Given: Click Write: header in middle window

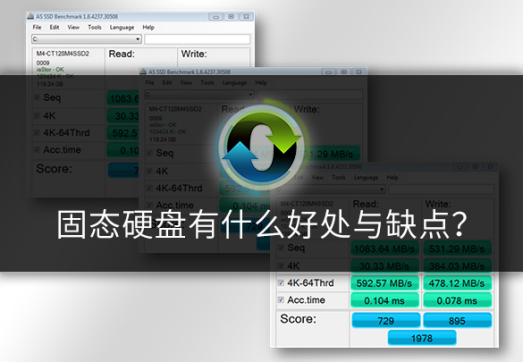Looking at the screenshot, I should 307,109.
